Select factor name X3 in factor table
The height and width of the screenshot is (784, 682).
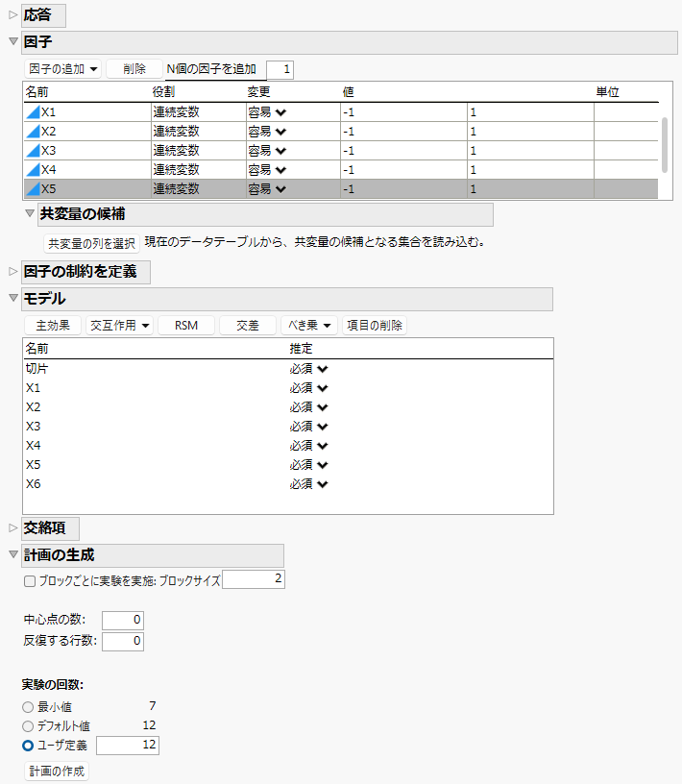tap(48, 151)
